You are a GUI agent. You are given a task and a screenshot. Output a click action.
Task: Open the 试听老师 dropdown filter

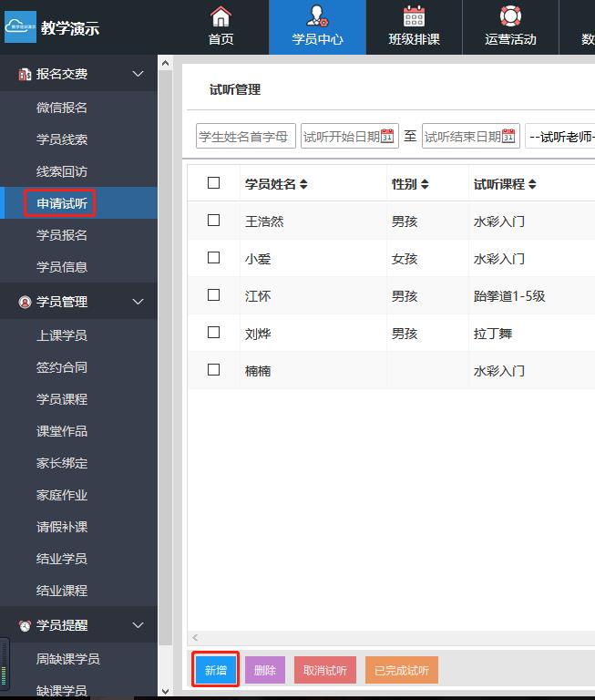point(559,137)
